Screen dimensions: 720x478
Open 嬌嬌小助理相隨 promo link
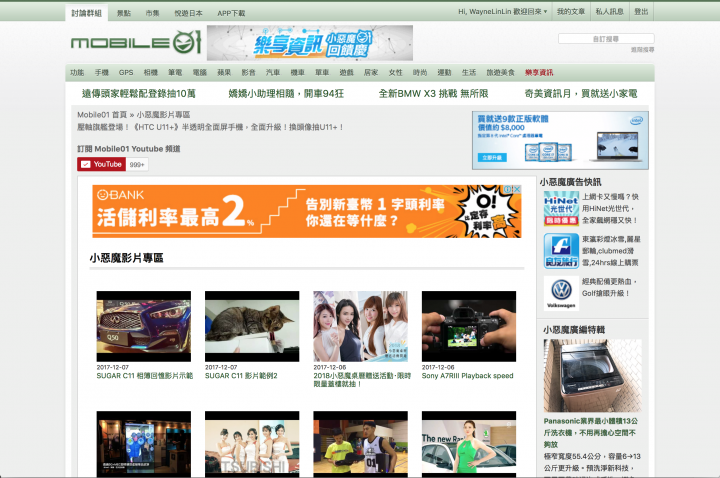tap(286, 94)
